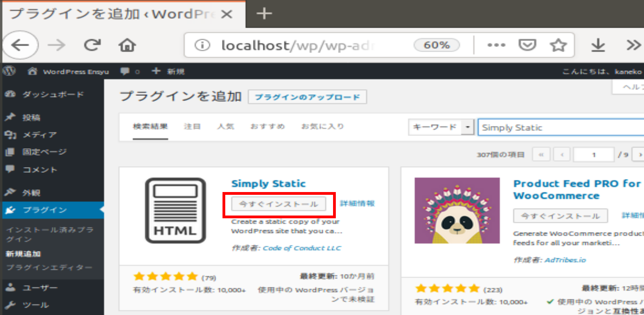Select the プラグイン sidebar menu
The height and width of the screenshot is (315, 644).
point(52,210)
